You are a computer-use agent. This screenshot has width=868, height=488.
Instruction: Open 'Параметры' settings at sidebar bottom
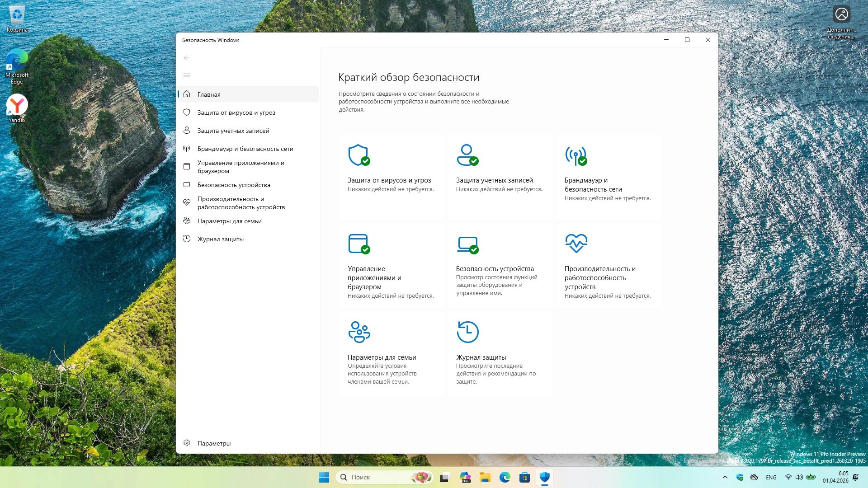pyautogui.click(x=214, y=443)
